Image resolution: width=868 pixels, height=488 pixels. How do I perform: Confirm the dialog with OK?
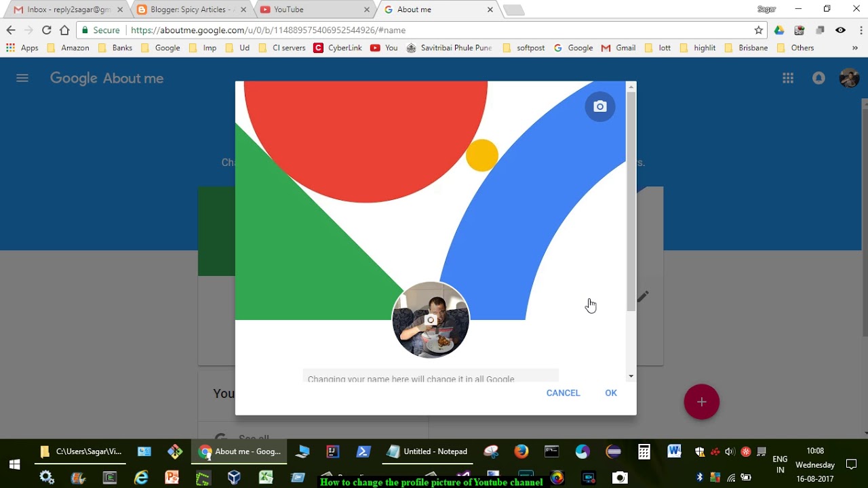coord(611,393)
